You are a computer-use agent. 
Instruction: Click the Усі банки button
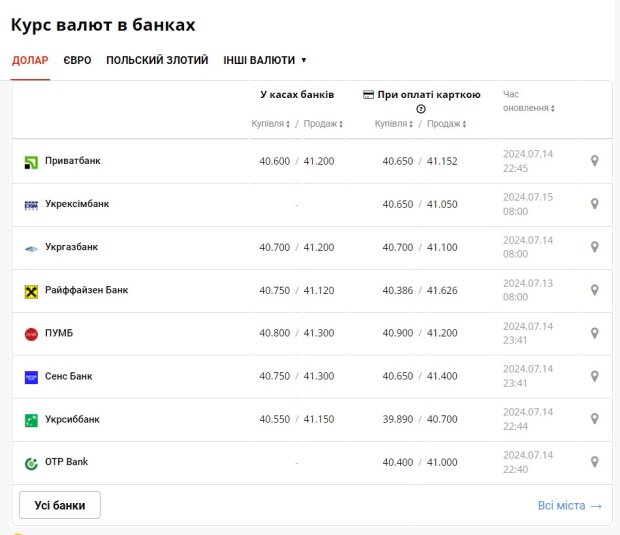pos(60,505)
